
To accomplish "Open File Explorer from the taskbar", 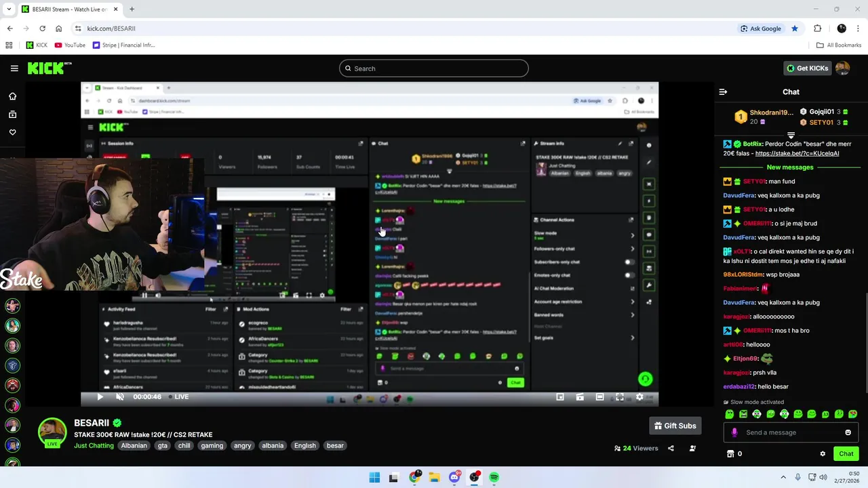I will (434, 477).
